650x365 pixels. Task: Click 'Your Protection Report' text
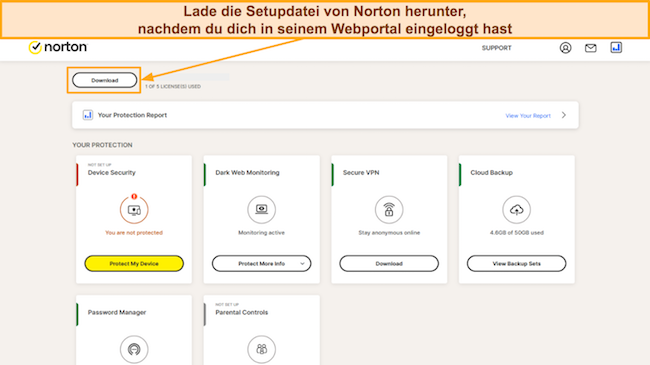tap(132, 115)
